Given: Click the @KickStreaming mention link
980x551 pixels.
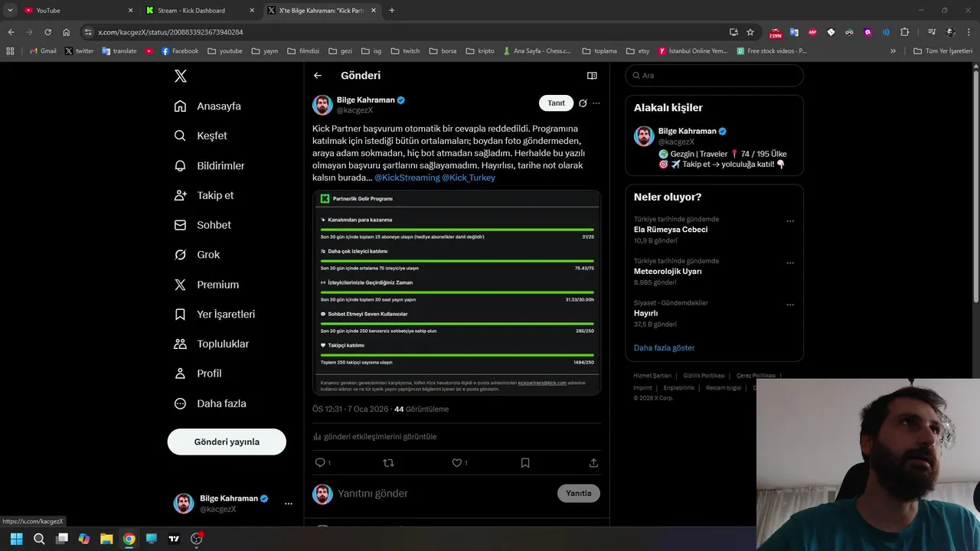Looking at the screenshot, I should 407,178.
